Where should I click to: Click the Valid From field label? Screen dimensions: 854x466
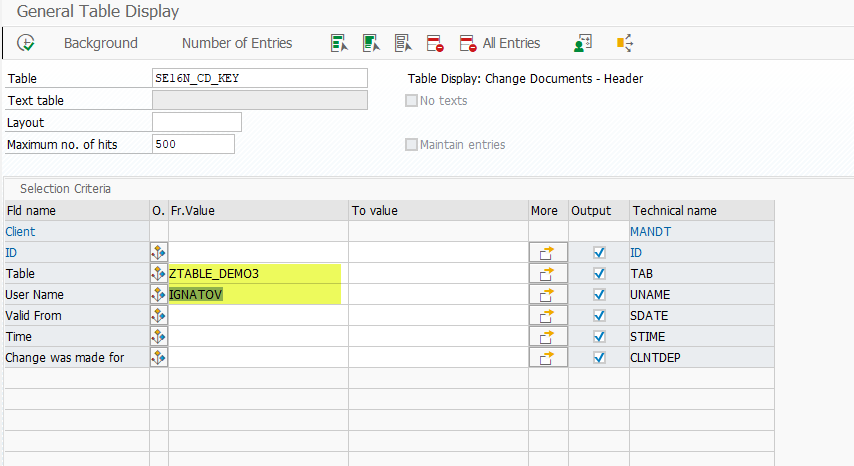(x=33, y=315)
